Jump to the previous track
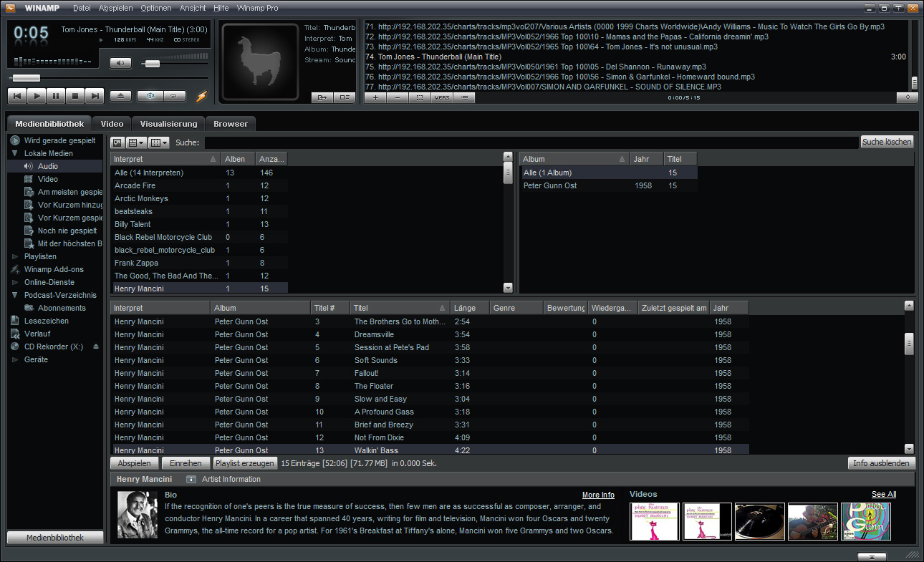 click(18, 95)
